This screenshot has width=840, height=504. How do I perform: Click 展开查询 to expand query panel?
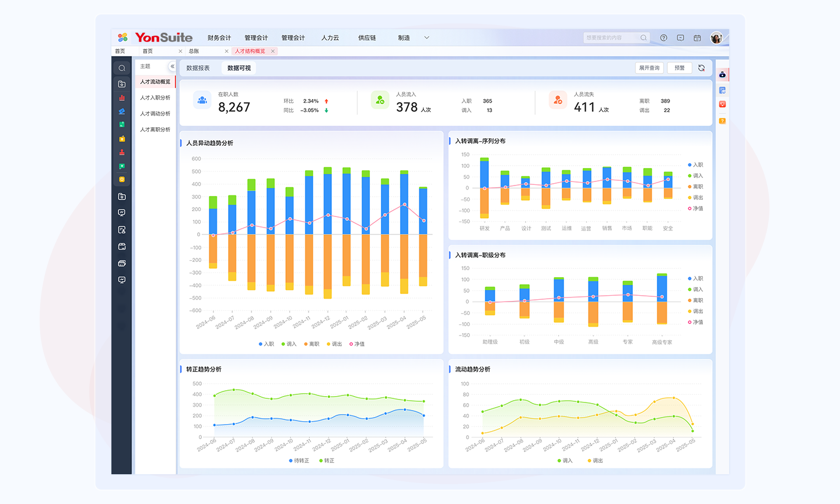point(649,68)
